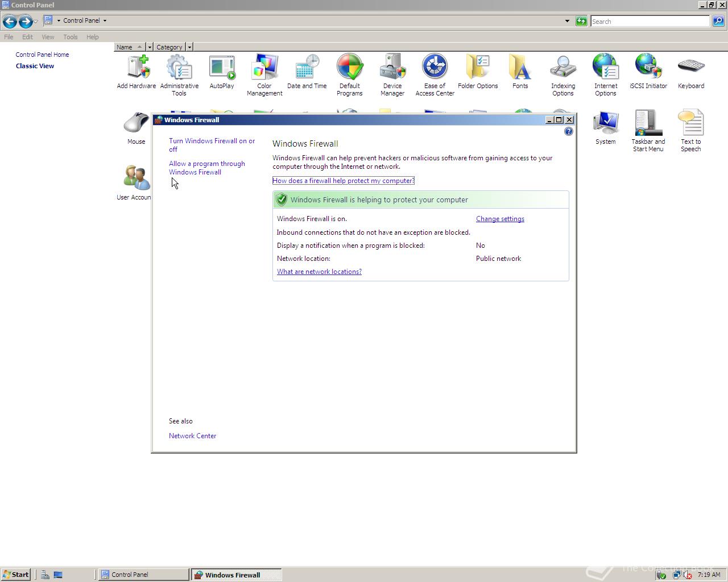728x582 pixels.
Task: Go forward with the navigation arrow
Action: click(25, 22)
